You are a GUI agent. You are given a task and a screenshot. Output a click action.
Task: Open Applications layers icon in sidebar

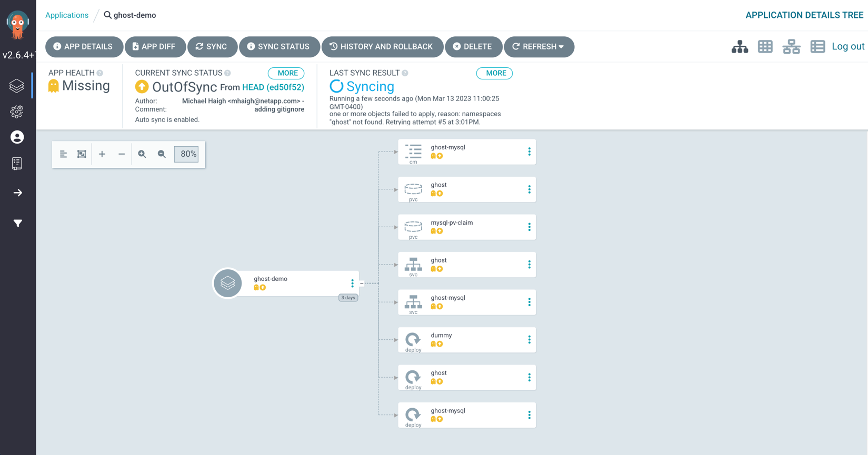pyautogui.click(x=17, y=86)
